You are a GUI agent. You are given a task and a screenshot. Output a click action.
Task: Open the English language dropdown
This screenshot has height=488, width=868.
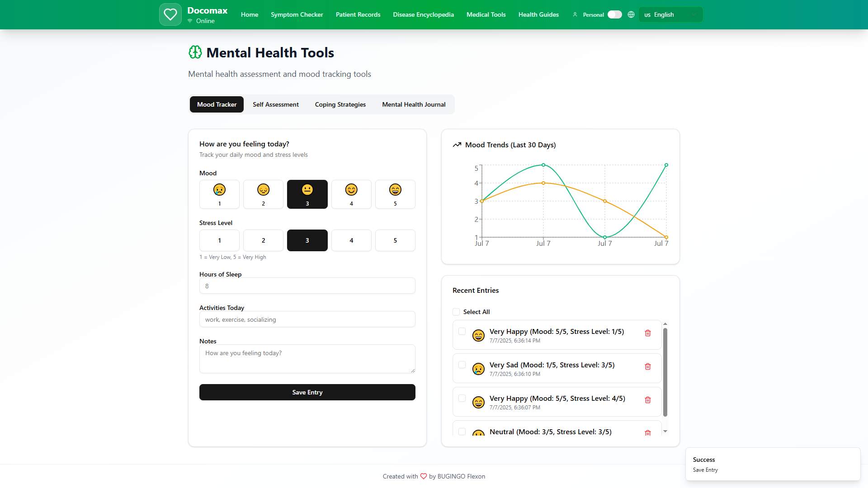[x=670, y=14]
